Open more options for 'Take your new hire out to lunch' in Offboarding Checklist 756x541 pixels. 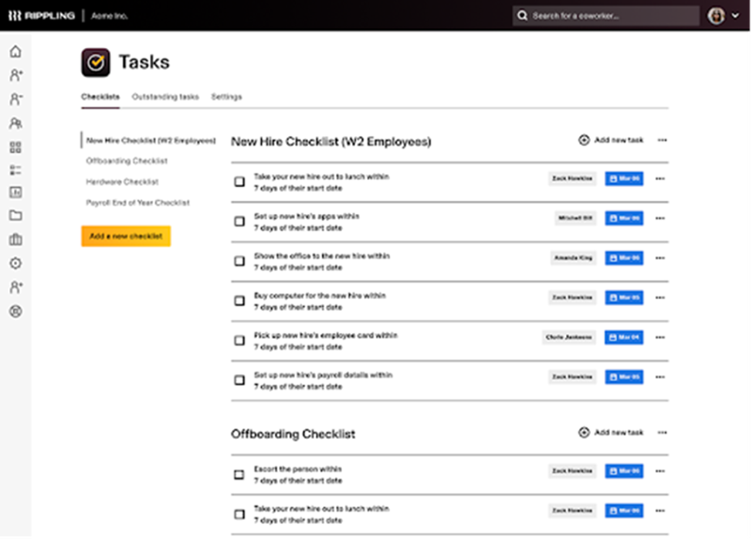pos(660,511)
